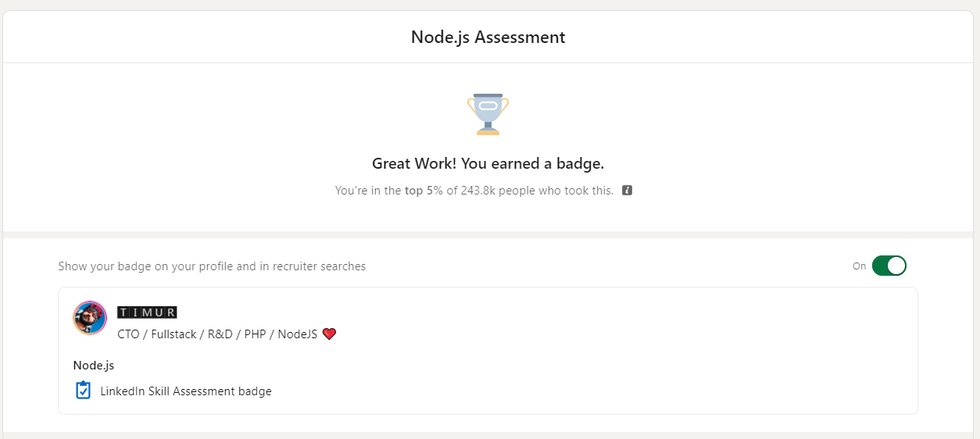Screen dimensions: 980x439
Task: Click the Show your badge on profile label
Action: coord(212,266)
